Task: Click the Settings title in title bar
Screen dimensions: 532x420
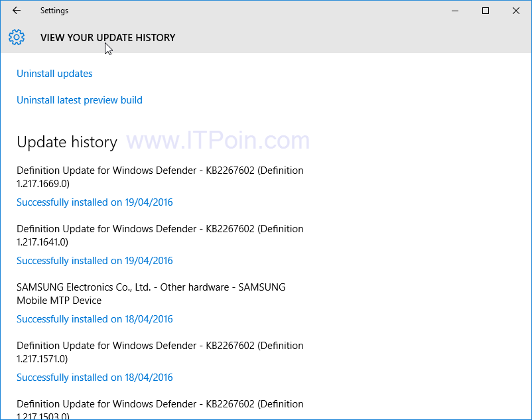Action: [x=54, y=11]
